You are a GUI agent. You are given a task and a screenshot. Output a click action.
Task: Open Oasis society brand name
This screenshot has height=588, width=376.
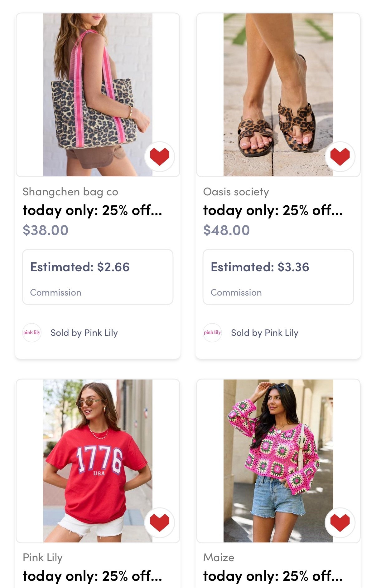pos(236,192)
